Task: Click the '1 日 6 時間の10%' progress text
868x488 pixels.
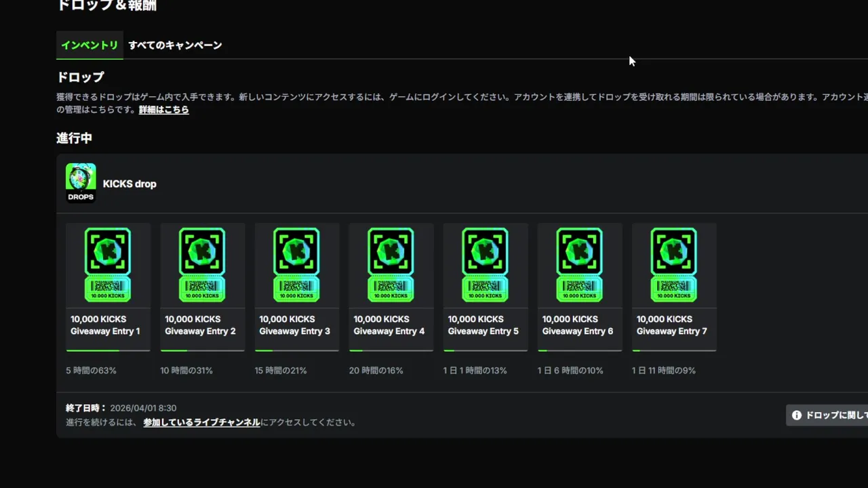Action: pyautogui.click(x=570, y=371)
